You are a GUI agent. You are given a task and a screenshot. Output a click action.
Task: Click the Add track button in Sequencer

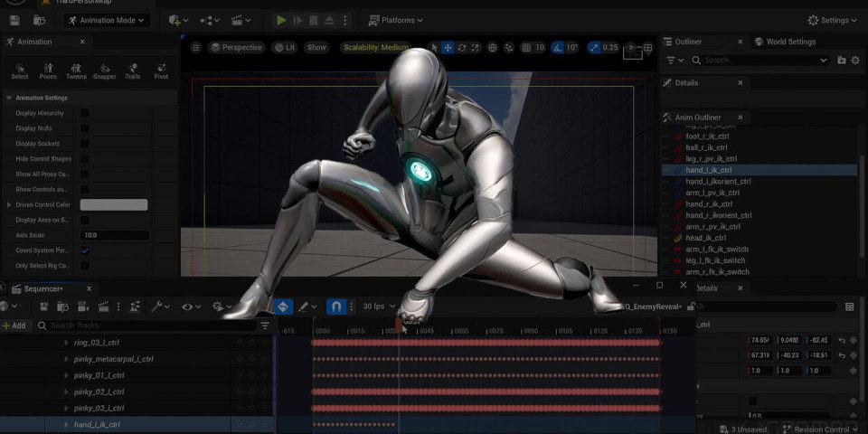[14, 325]
